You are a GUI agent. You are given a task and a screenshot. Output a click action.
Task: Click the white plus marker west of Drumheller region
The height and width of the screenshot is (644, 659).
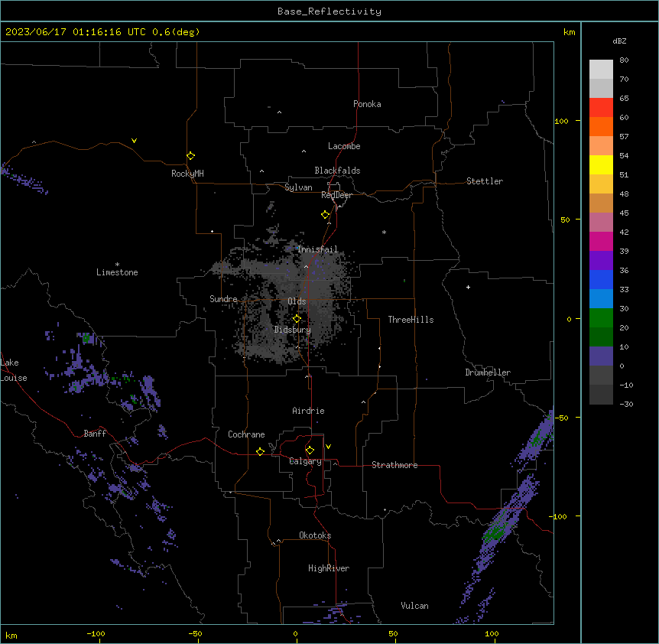(x=468, y=287)
